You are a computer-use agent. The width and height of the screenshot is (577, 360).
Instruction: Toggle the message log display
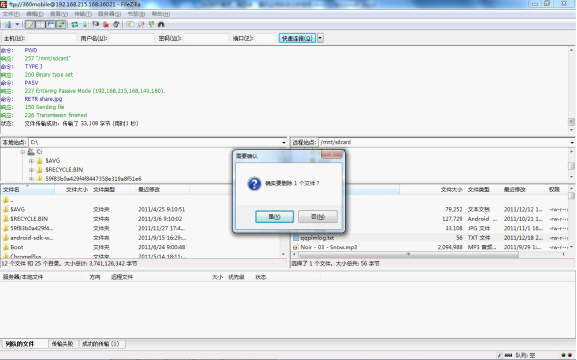tap(30, 25)
